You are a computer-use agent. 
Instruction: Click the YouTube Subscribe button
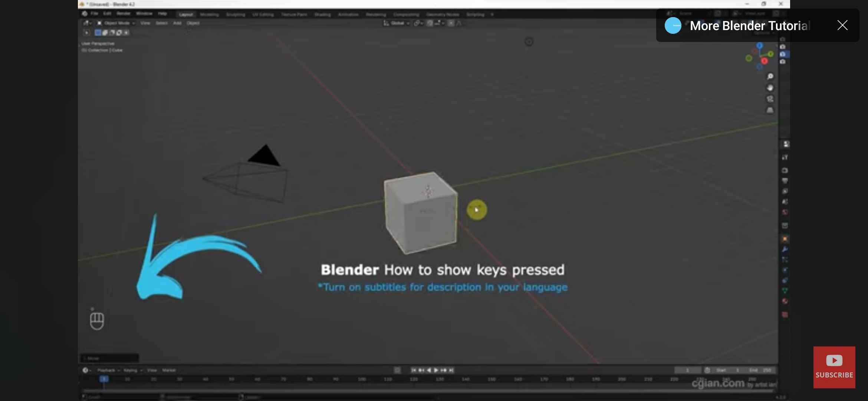click(x=834, y=367)
